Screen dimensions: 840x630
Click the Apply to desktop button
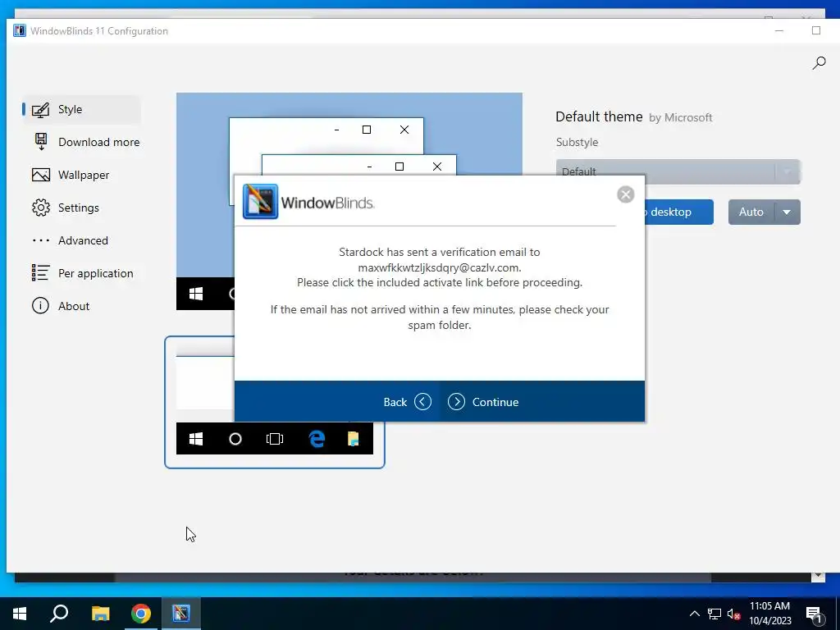click(x=678, y=212)
